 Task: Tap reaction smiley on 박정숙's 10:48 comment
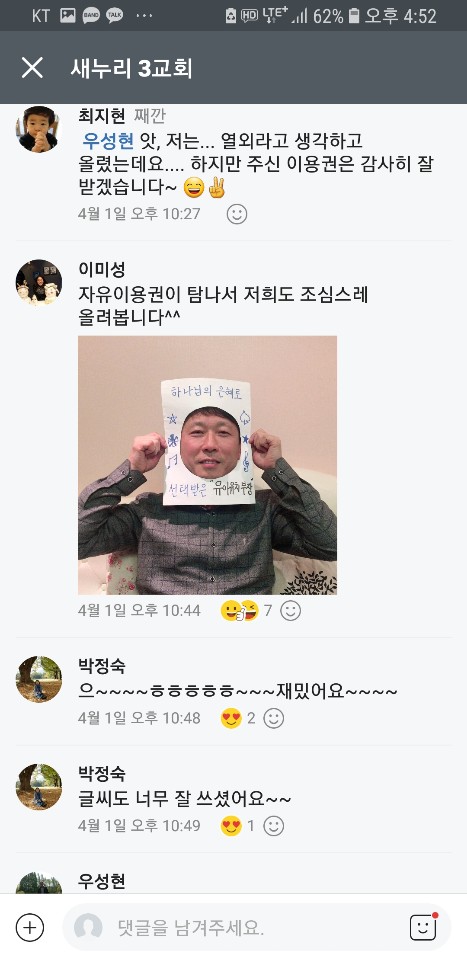274,718
